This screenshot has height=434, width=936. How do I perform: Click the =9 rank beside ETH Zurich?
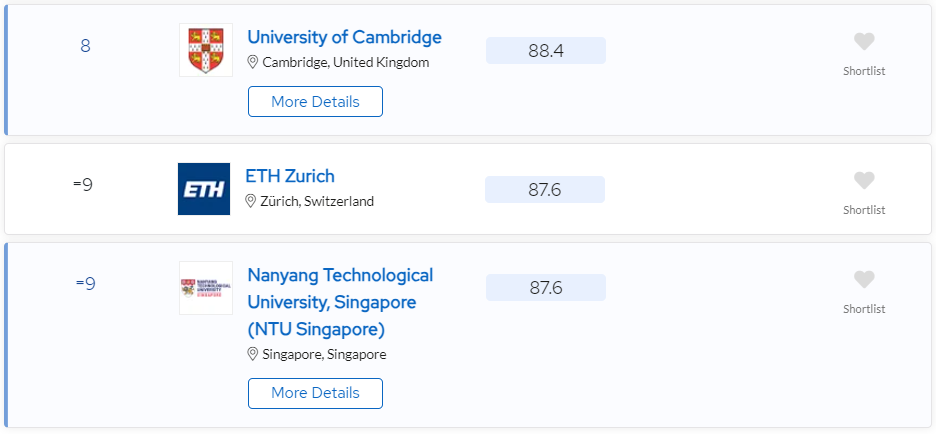[83, 184]
